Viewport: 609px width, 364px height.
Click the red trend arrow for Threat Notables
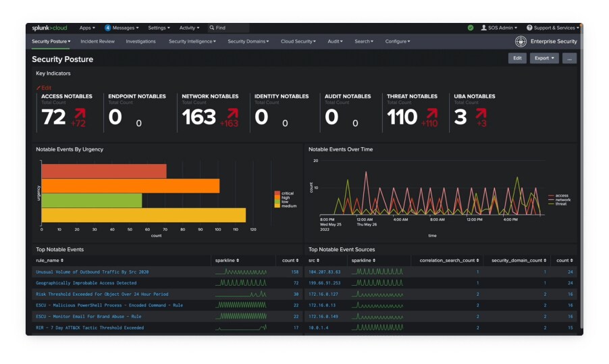pyautogui.click(x=430, y=113)
